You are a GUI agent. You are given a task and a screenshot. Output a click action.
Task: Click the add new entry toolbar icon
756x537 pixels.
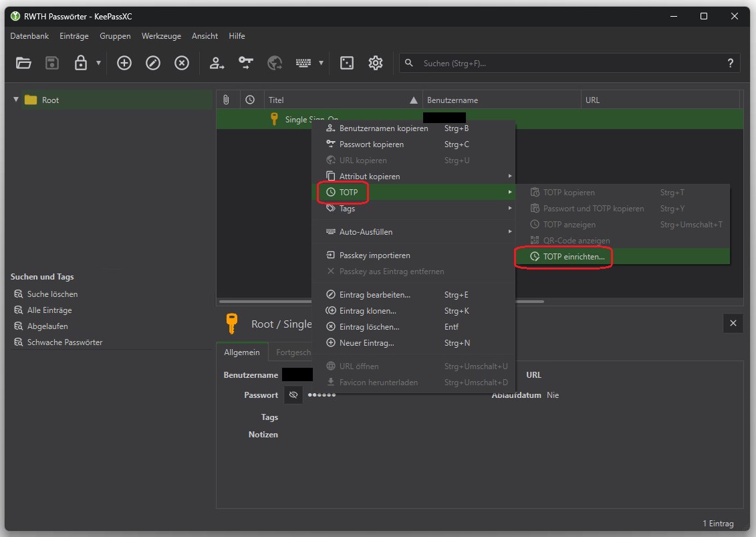124,63
